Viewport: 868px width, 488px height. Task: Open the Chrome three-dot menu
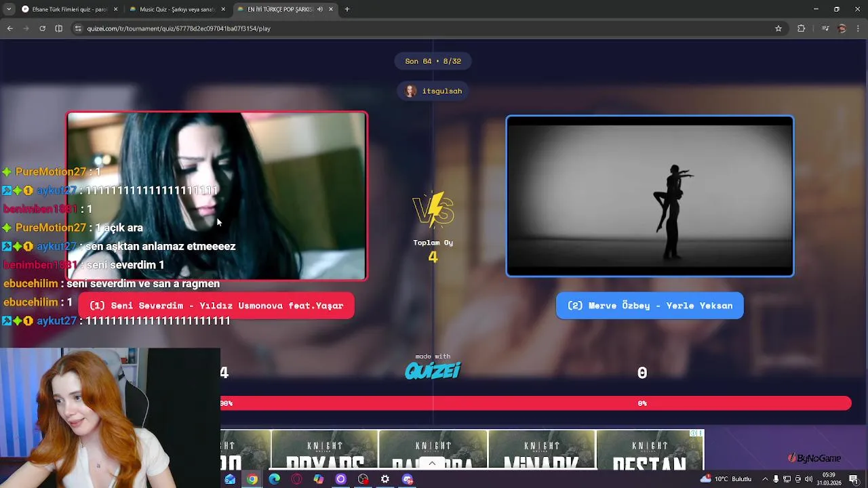[x=859, y=28]
